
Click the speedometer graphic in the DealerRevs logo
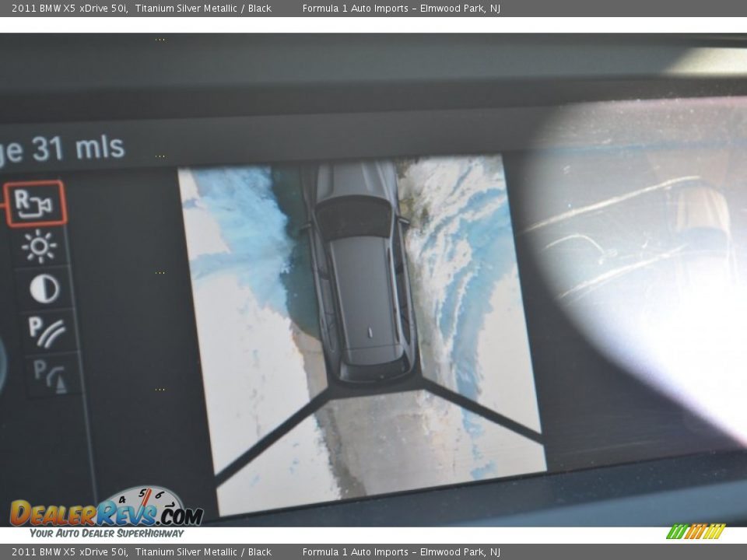(144, 499)
